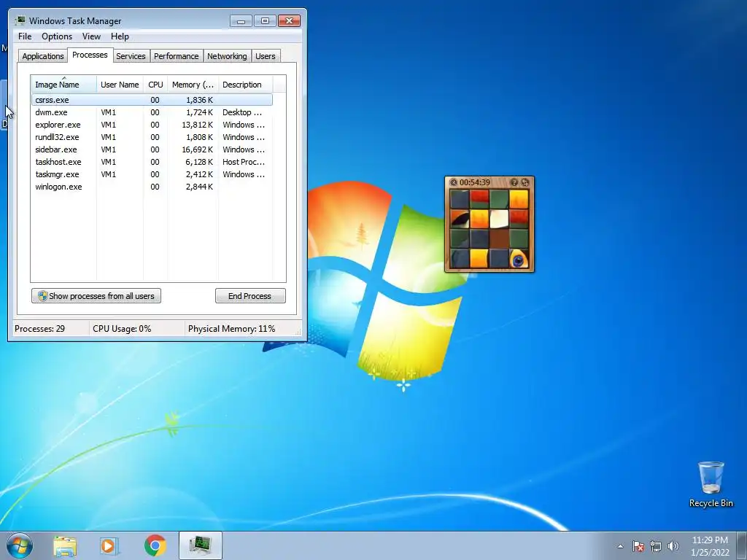Select the rundll32.exe process
Image resolution: width=747 pixels, height=560 pixels.
[152, 137]
